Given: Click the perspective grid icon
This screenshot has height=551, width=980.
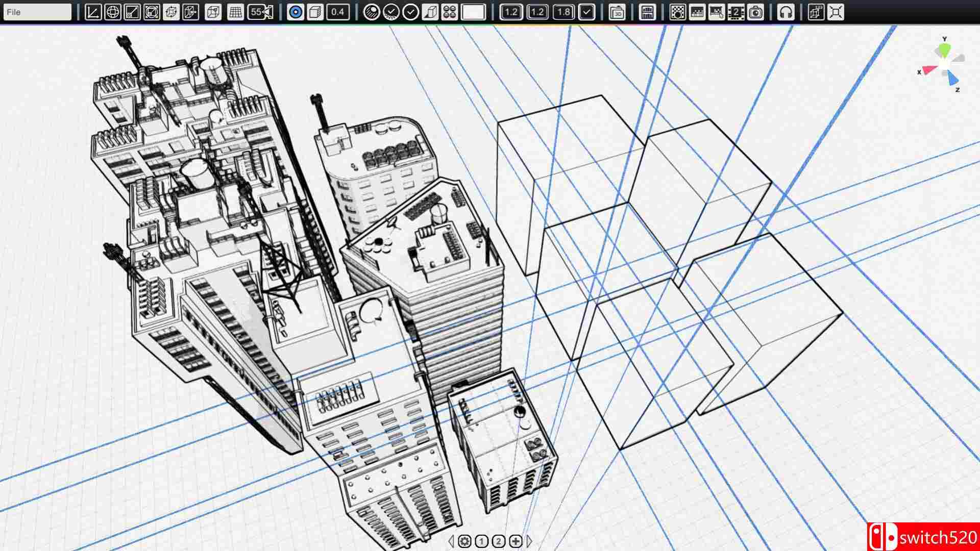Looking at the screenshot, I should [x=235, y=12].
